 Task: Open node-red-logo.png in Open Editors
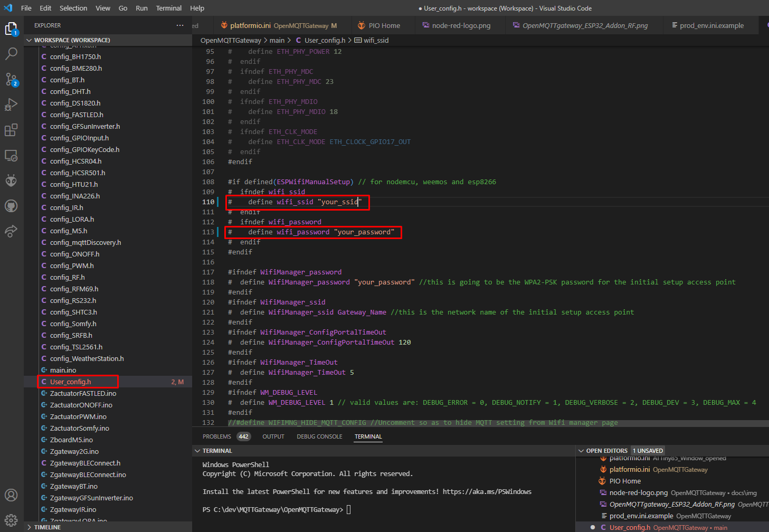(x=673, y=492)
